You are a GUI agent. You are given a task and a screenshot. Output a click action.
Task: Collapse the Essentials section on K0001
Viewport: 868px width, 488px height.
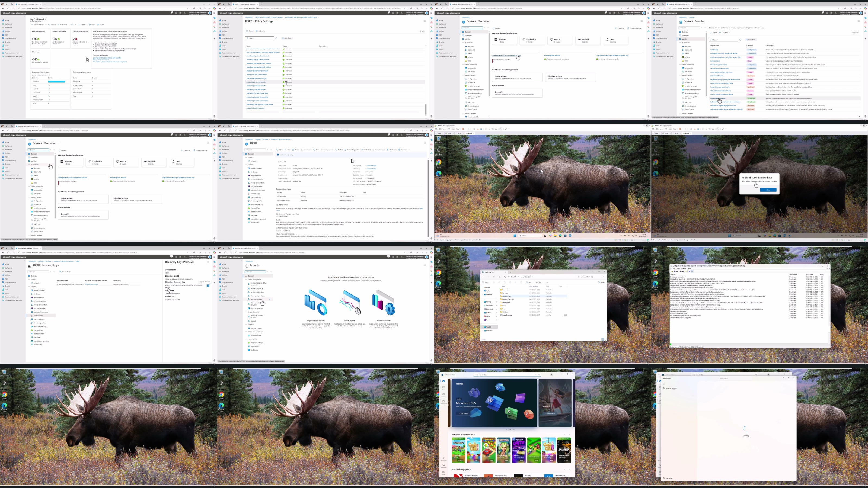point(279,162)
